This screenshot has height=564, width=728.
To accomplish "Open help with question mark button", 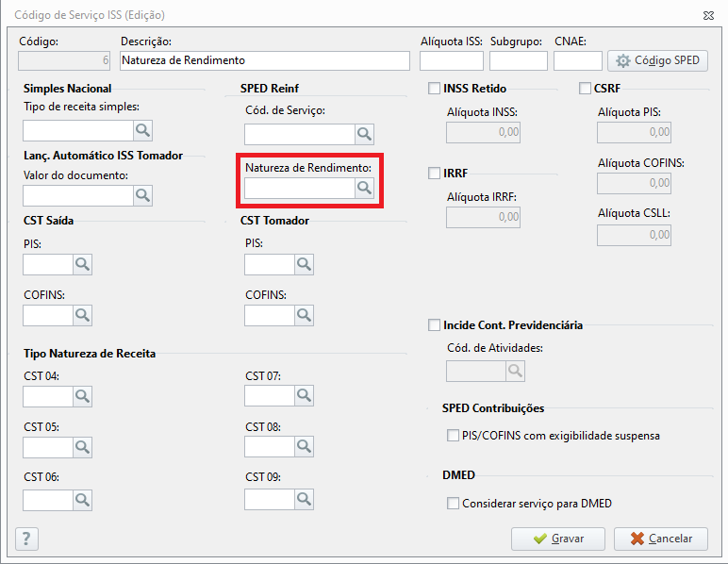I will click(x=26, y=539).
